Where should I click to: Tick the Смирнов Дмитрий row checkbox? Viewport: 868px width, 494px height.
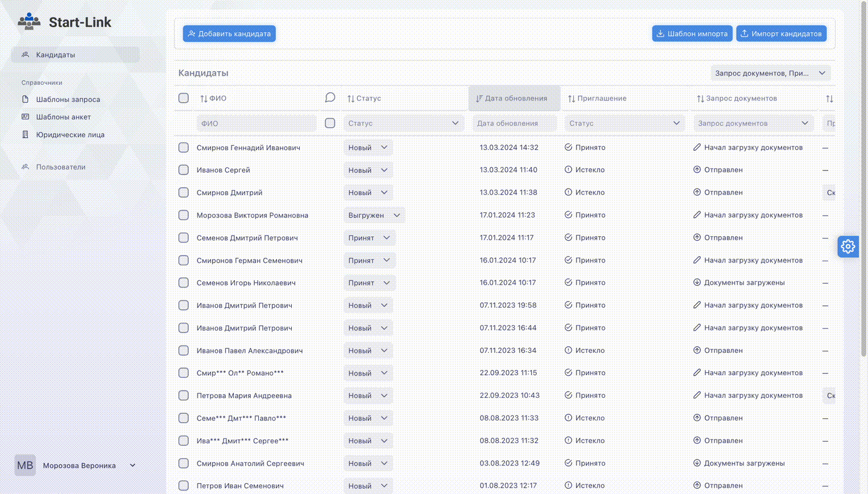coord(183,192)
